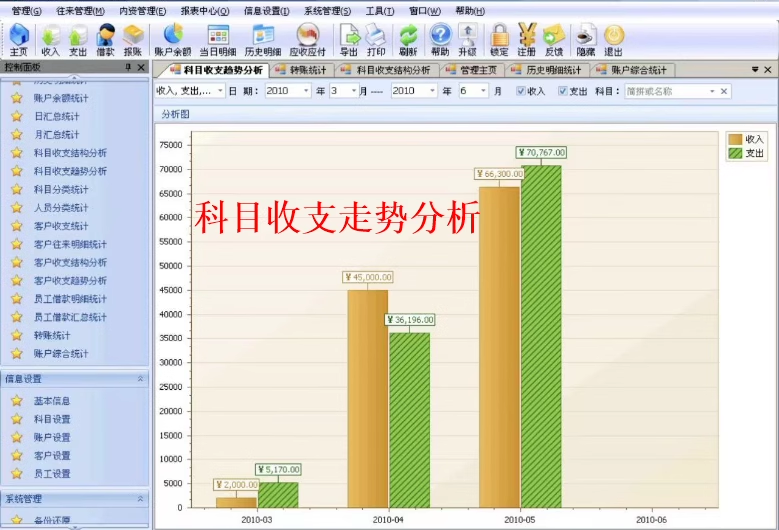779x530 pixels.
Task: Open the 工具(T) menu
Action: (x=380, y=11)
